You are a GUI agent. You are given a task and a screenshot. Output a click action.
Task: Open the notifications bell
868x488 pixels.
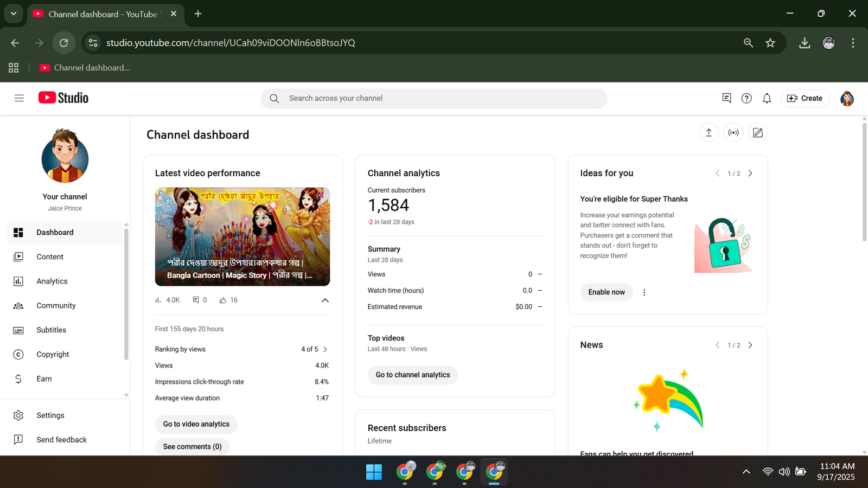(767, 98)
